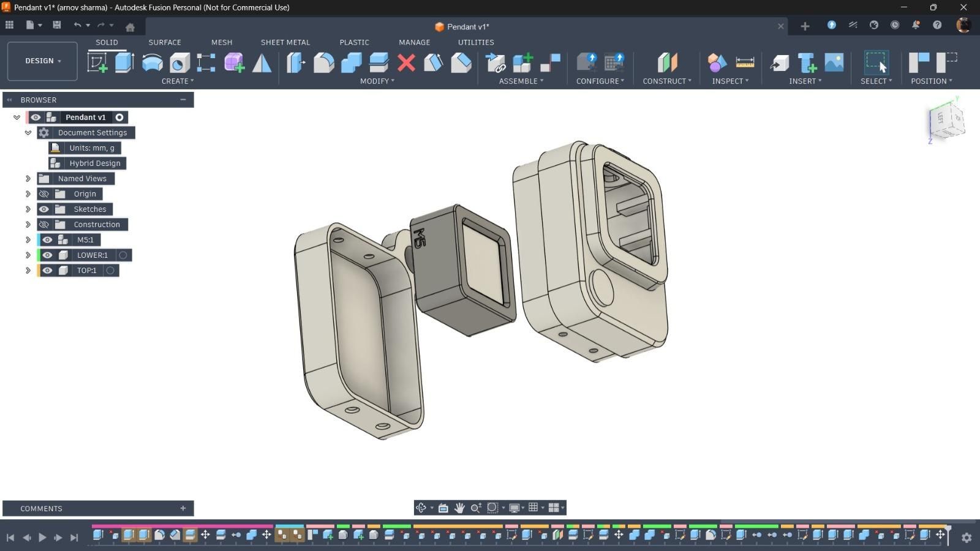This screenshot has height=551, width=980.
Task: Open the DESIGN workspace switcher
Action: click(42, 61)
